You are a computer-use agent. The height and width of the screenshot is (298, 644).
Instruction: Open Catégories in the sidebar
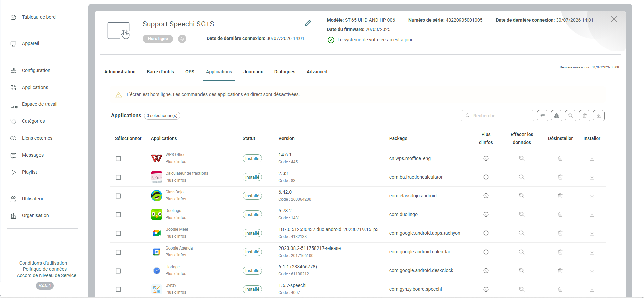[x=33, y=121]
